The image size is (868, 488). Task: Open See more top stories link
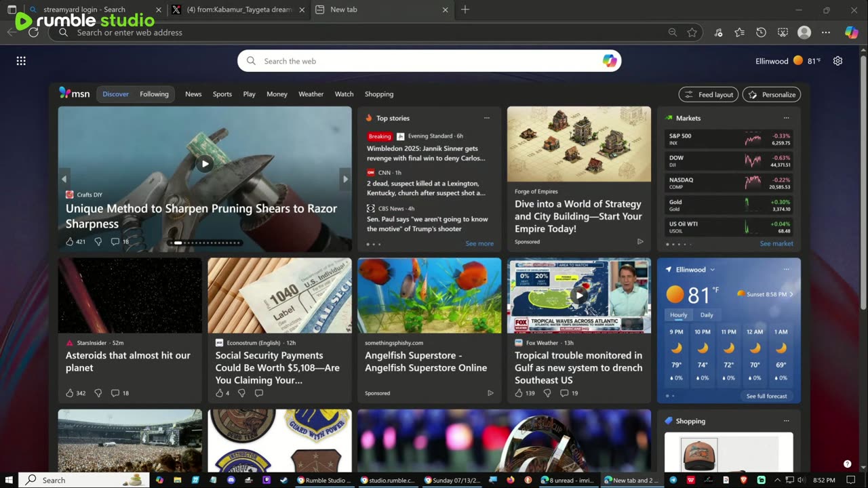479,243
